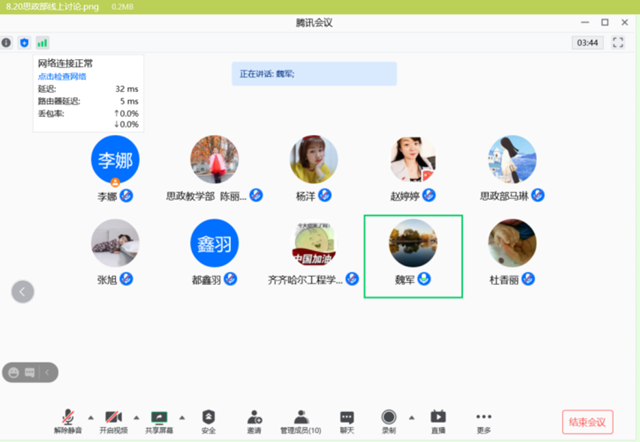Enter fullscreen mode via top-right icon
This screenshot has width=640, height=442.
tap(618, 43)
